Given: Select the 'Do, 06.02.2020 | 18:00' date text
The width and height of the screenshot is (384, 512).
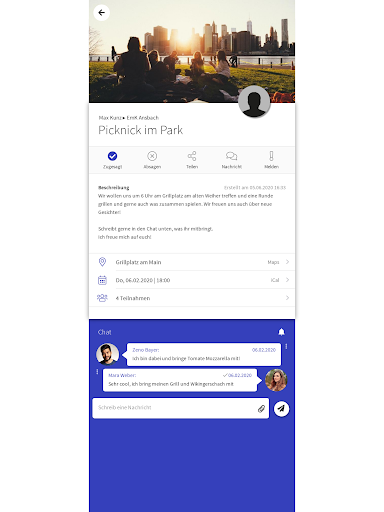Looking at the screenshot, I should [x=143, y=280].
